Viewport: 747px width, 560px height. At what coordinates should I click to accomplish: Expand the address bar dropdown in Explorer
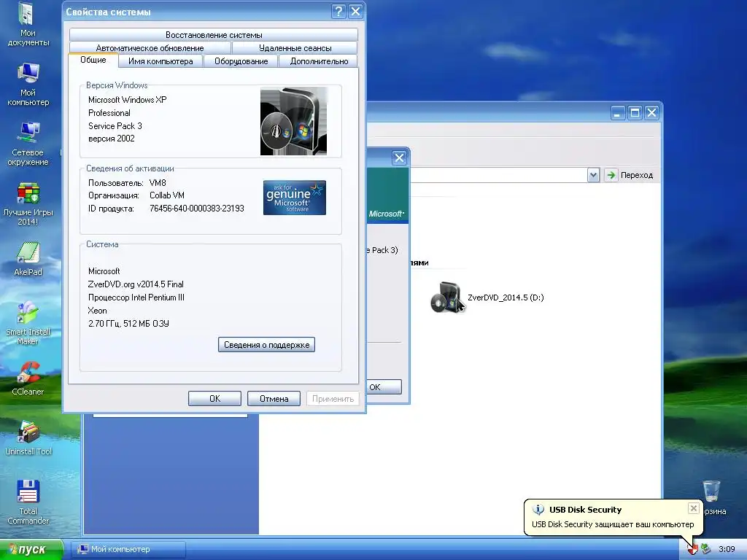coord(593,175)
